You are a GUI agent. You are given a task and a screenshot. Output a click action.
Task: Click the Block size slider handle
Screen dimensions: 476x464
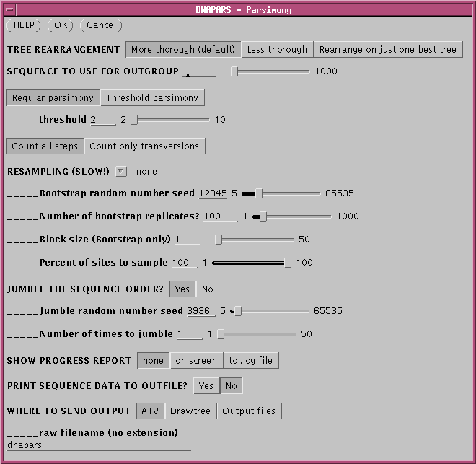(219, 240)
